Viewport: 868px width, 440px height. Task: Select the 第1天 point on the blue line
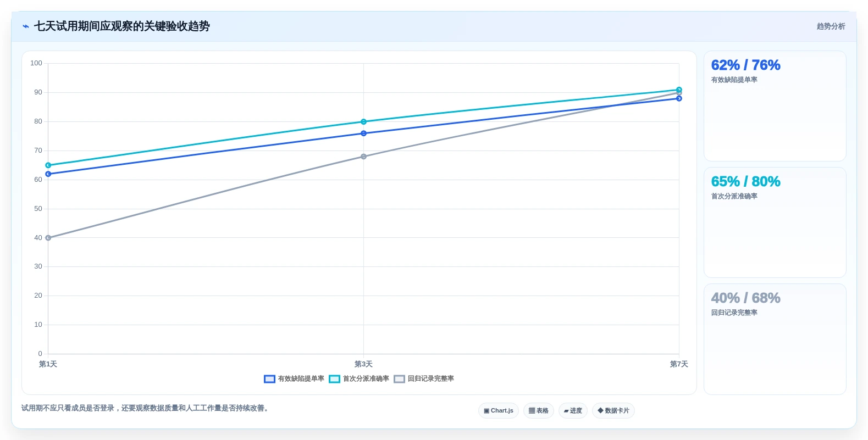(48, 174)
